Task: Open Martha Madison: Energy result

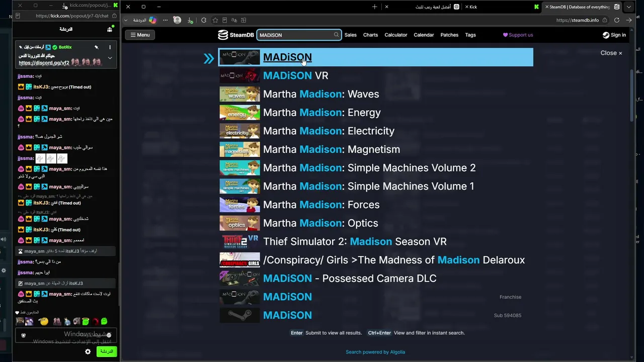Action: (x=375, y=113)
